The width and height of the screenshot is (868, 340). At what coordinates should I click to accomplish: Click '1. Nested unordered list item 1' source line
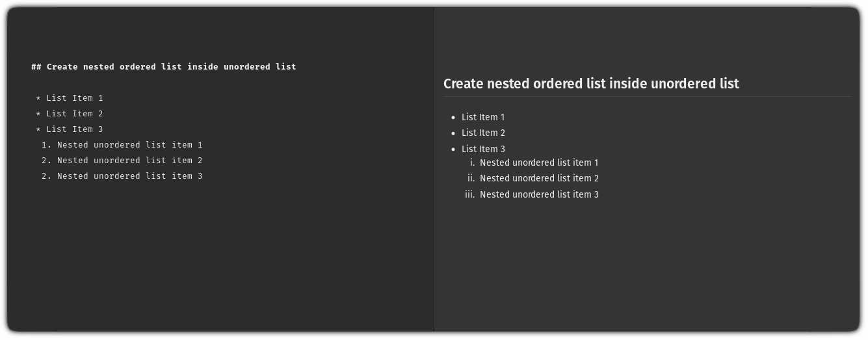point(122,145)
